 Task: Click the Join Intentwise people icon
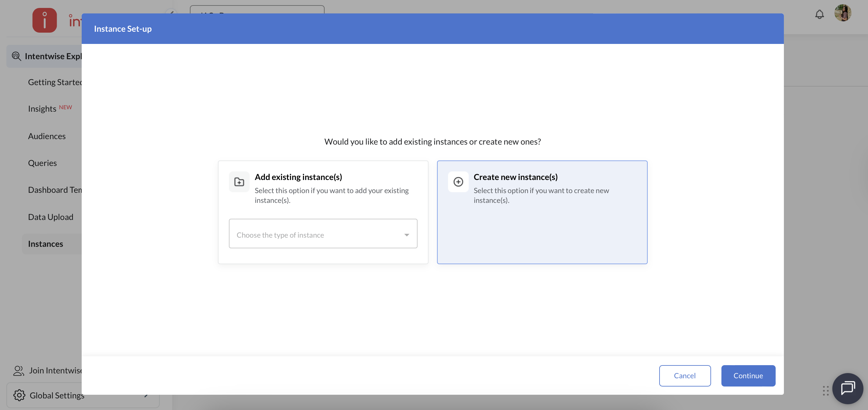pyautogui.click(x=19, y=371)
